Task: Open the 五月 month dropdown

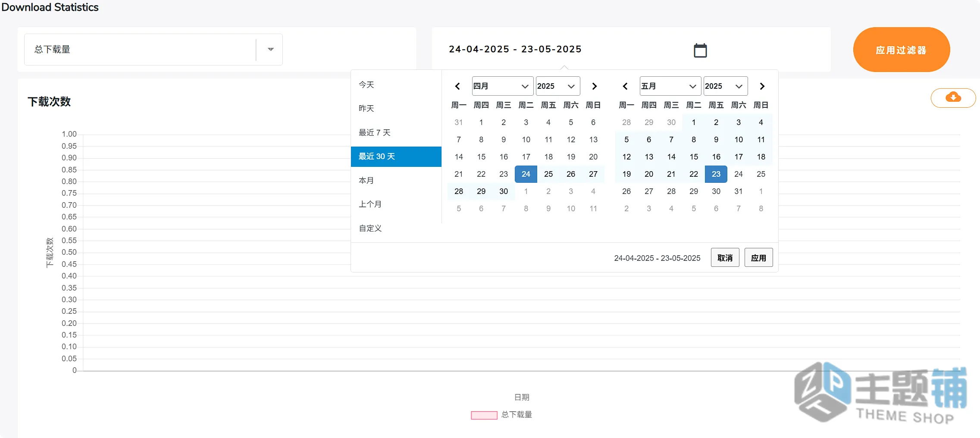Action: (x=670, y=86)
